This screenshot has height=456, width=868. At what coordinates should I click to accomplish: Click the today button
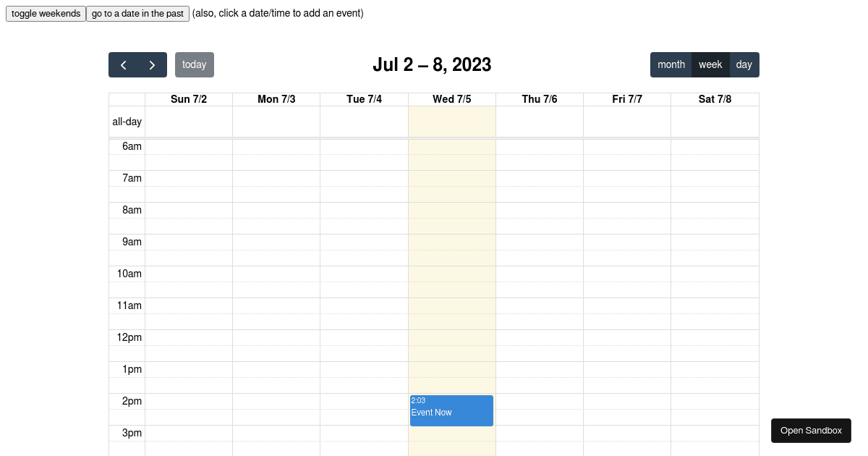[194, 64]
